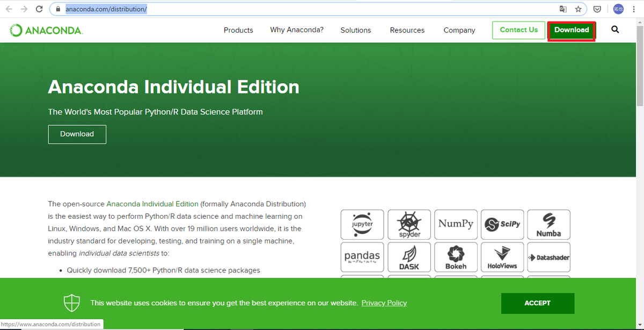Click the Bokeh package logo
Viewport: 644px width, 330px height.
pos(456,257)
